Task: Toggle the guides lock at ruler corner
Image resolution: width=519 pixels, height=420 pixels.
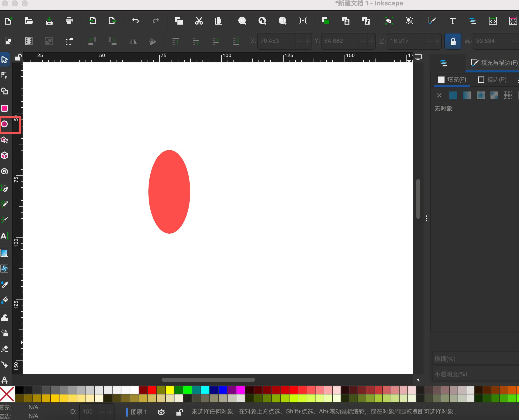Action: pyautogui.click(x=18, y=57)
